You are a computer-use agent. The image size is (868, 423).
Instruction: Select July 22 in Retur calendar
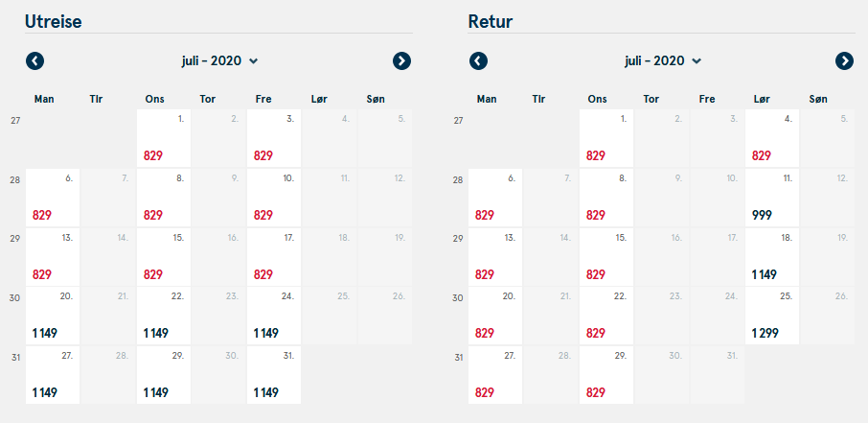(606, 316)
